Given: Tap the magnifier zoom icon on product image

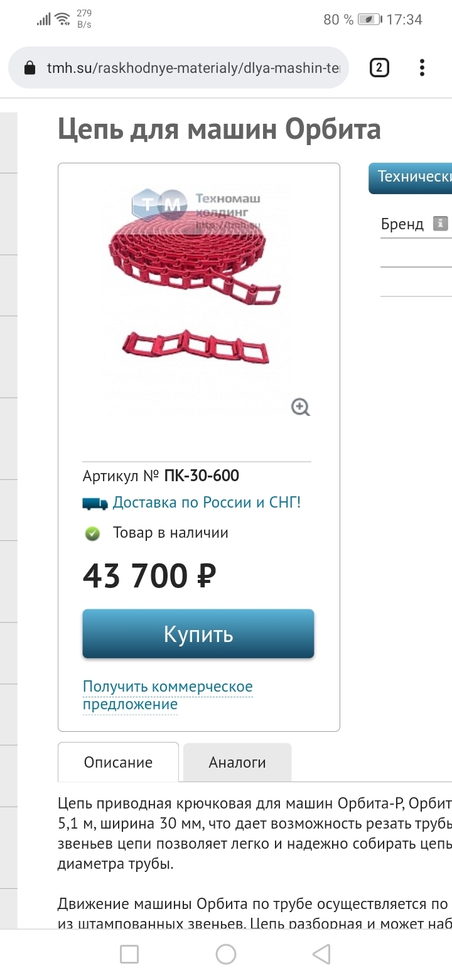Looking at the screenshot, I should [301, 407].
